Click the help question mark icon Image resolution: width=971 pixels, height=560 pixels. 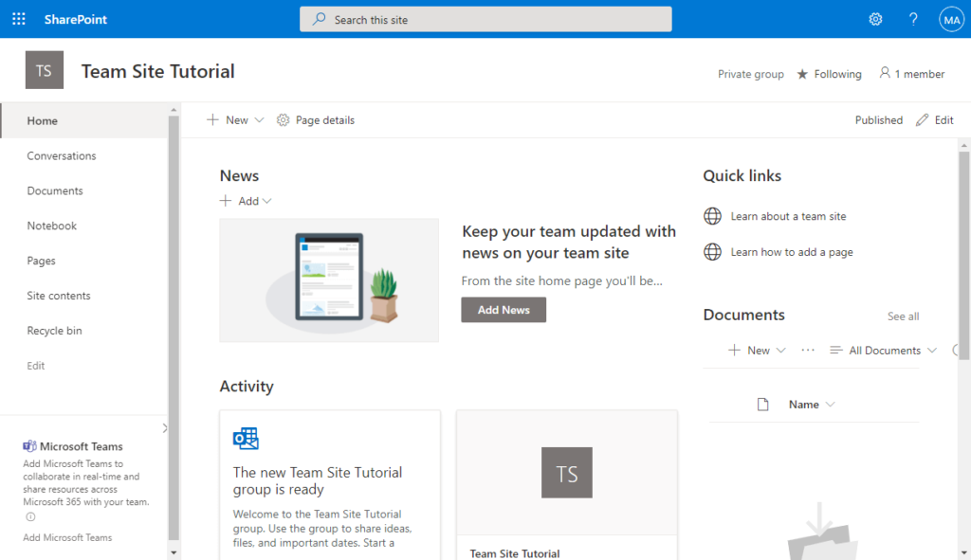coord(913,19)
